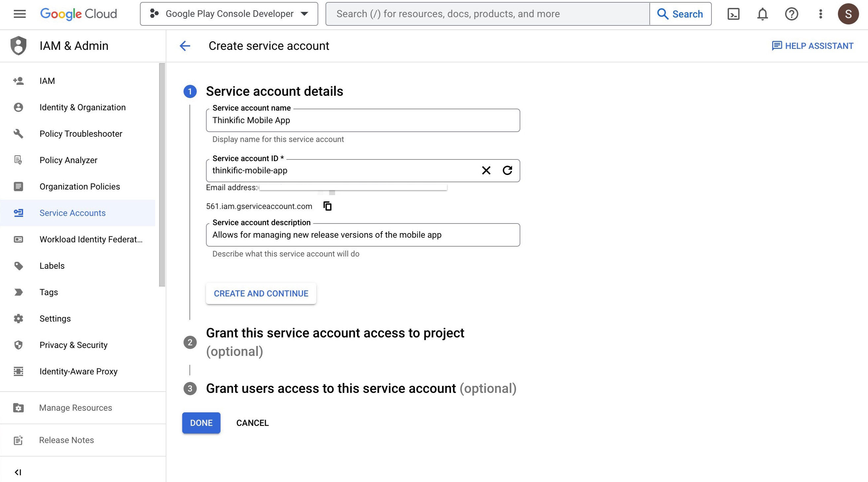Click the Search button
868x482 pixels.
tap(680, 14)
